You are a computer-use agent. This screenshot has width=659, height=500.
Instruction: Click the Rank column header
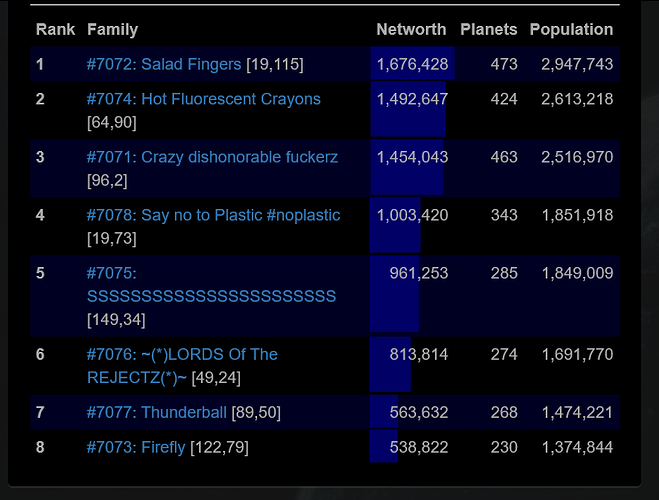click(55, 30)
